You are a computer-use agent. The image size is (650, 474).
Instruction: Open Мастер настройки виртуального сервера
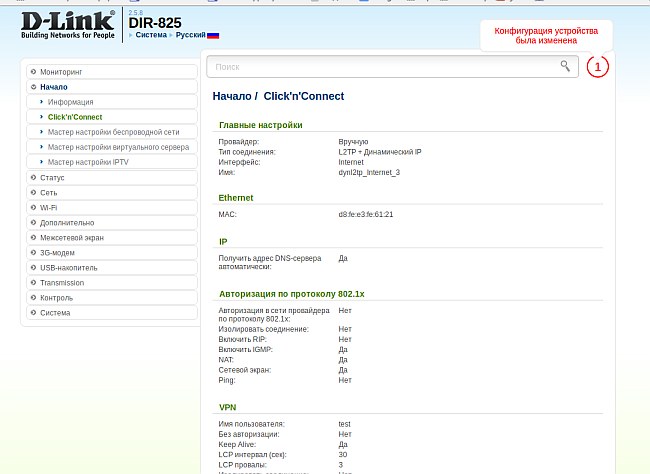[x=118, y=147]
